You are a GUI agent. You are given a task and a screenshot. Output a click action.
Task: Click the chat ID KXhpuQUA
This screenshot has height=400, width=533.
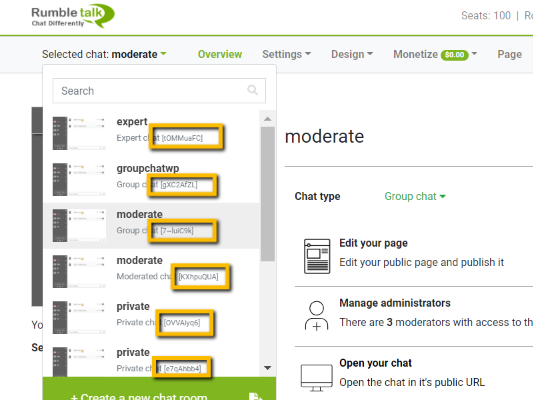tap(199, 277)
